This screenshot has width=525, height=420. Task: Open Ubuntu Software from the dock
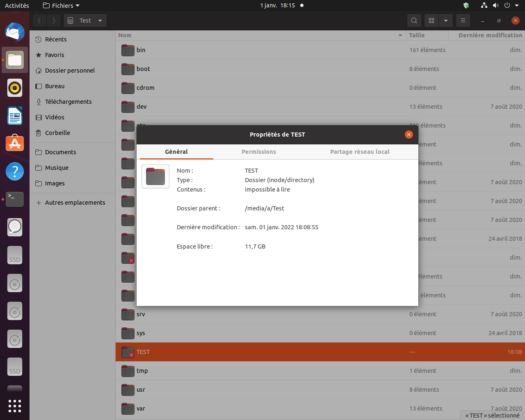coord(15,144)
